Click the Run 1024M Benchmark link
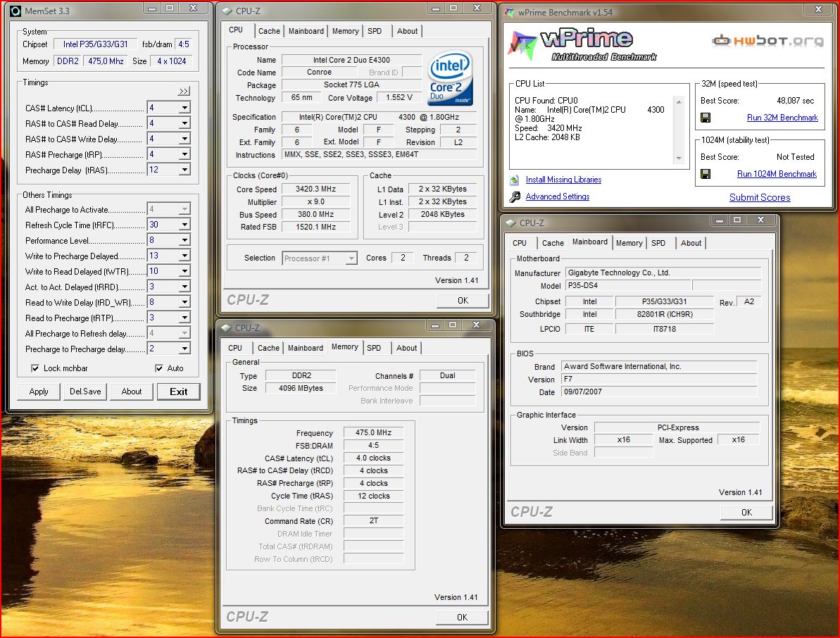This screenshot has height=638, width=840. (x=777, y=173)
